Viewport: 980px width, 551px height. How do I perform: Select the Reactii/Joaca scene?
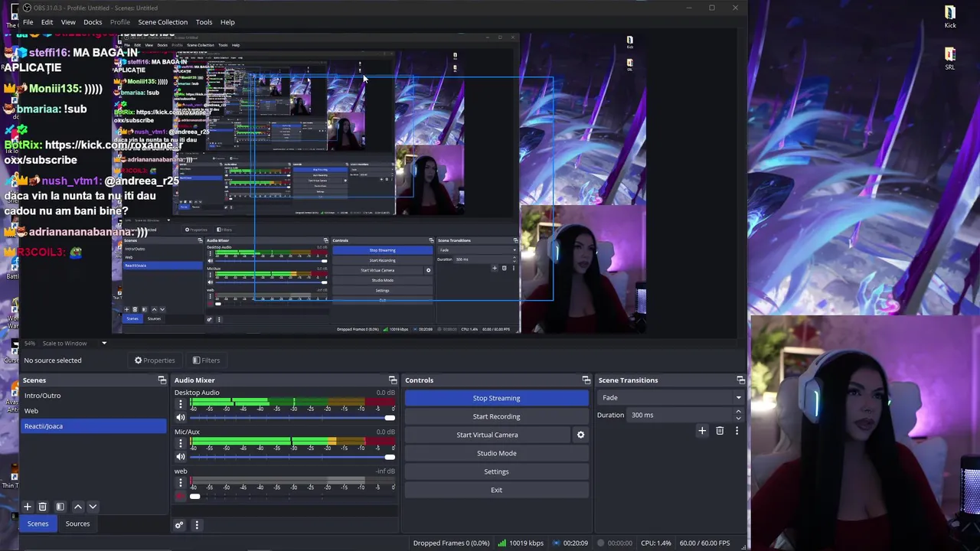point(93,426)
